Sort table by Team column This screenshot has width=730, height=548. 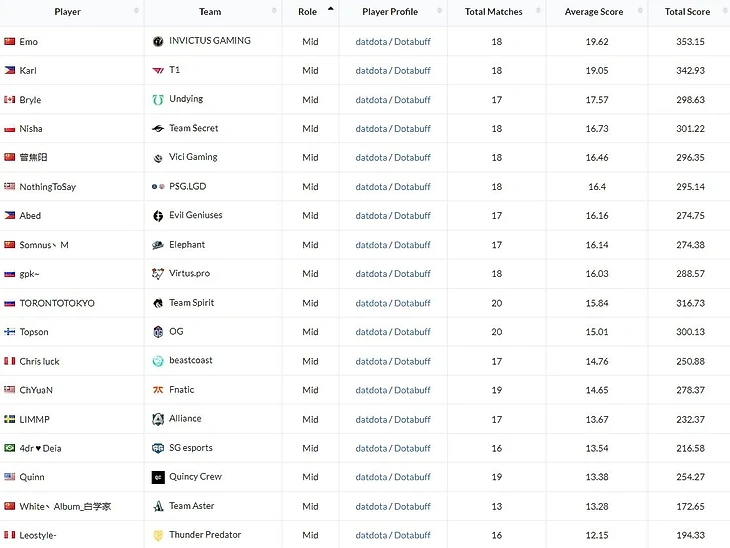coord(210,12)
